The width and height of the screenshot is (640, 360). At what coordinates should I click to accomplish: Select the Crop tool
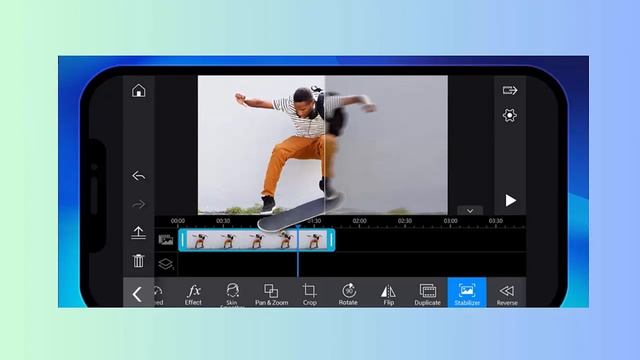click(x=309, y=294)
